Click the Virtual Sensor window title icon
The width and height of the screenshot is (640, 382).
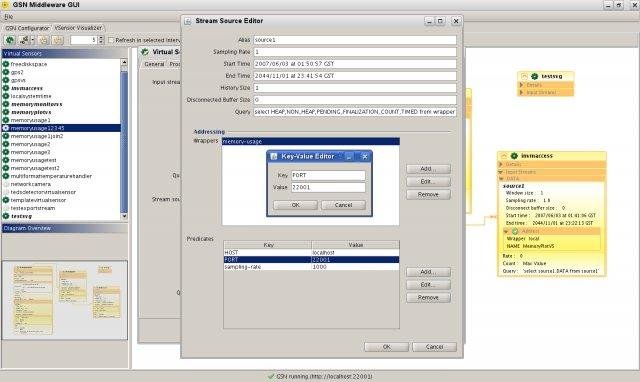pyautogui.click(x=144, y=52)
